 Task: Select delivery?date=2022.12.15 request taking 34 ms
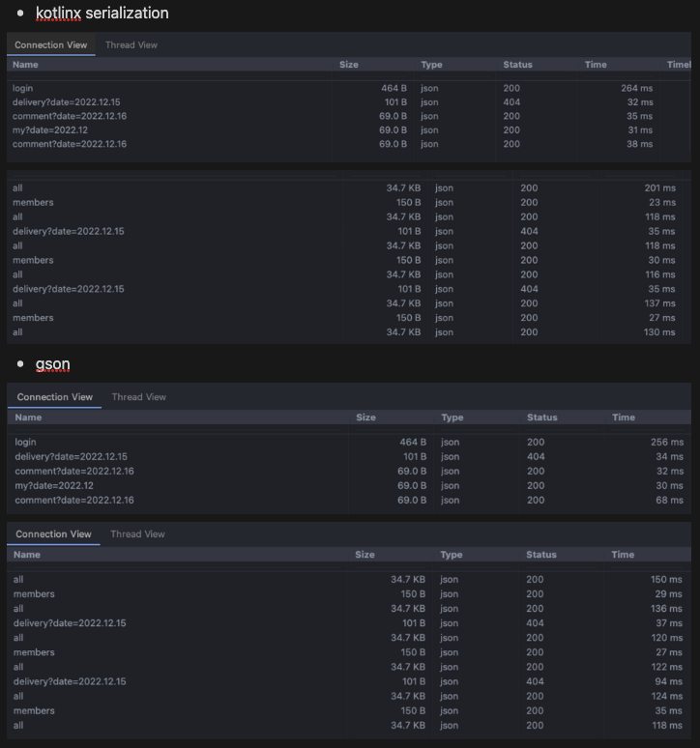click(349, 456)
